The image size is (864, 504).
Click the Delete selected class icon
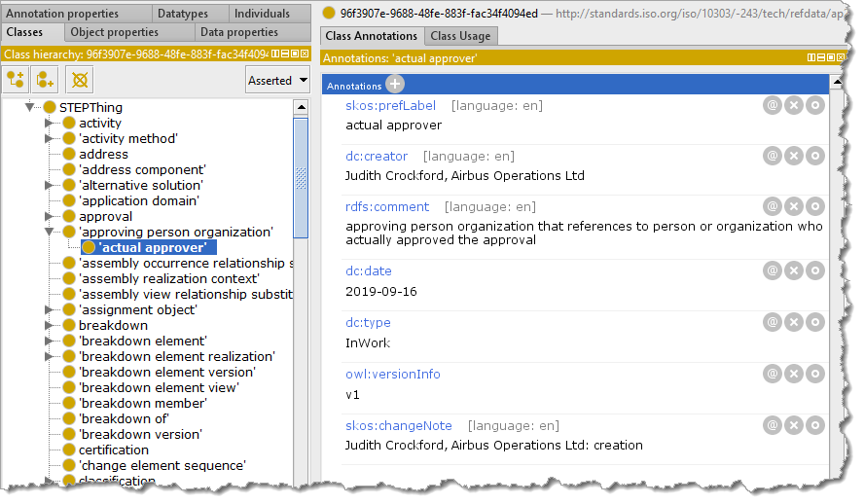[x=77, y=80]
